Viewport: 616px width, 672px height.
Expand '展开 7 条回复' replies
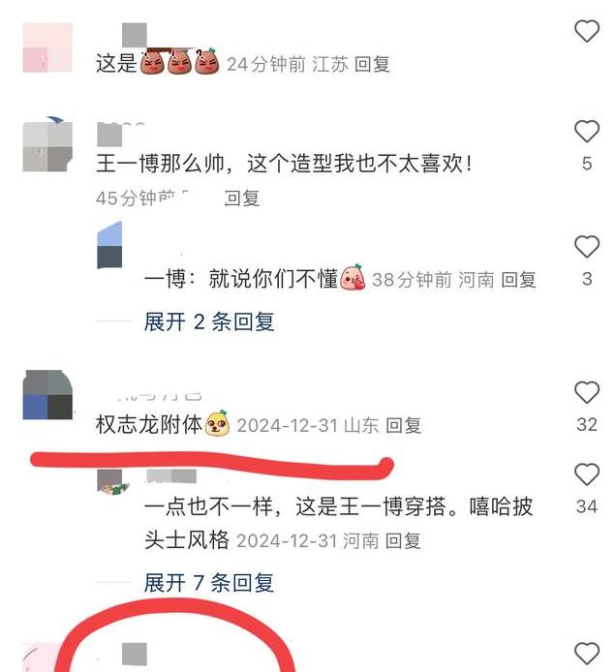(209, 582)
